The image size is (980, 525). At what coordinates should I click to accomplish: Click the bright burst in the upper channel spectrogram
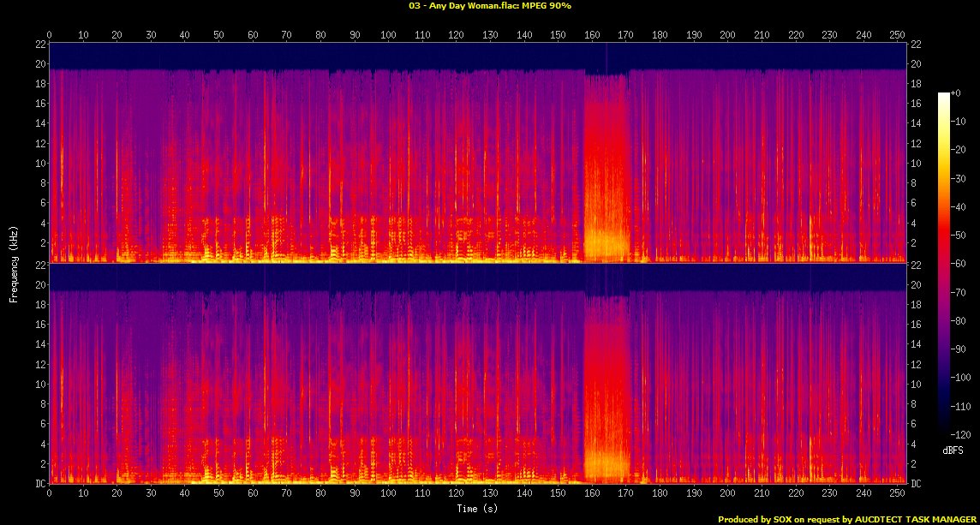pos(607,171)
